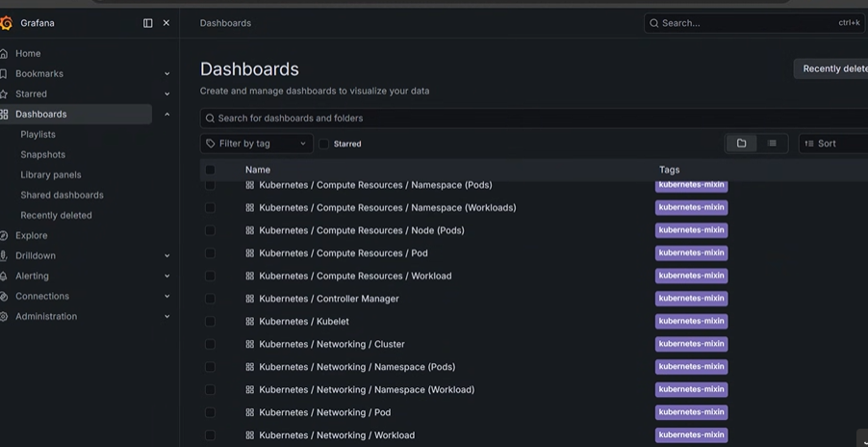Click the Tags column header
The image size is (868, 447).
[669, 171]
